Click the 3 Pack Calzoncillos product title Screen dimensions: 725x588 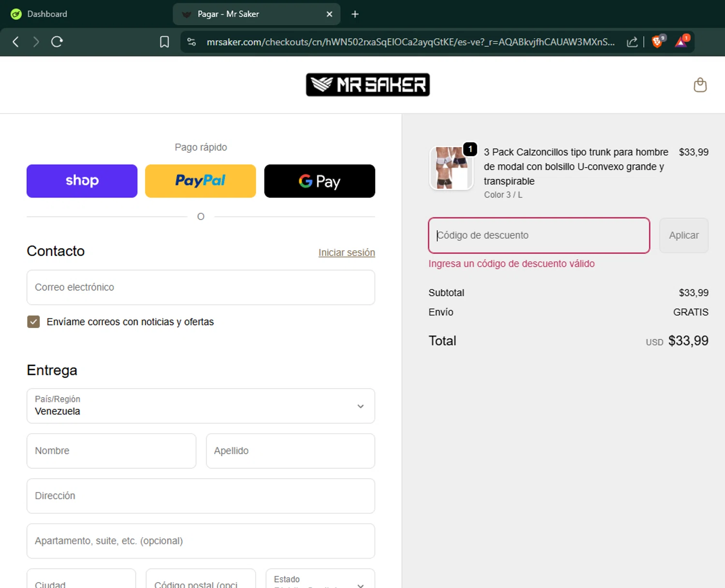[576, 167]
